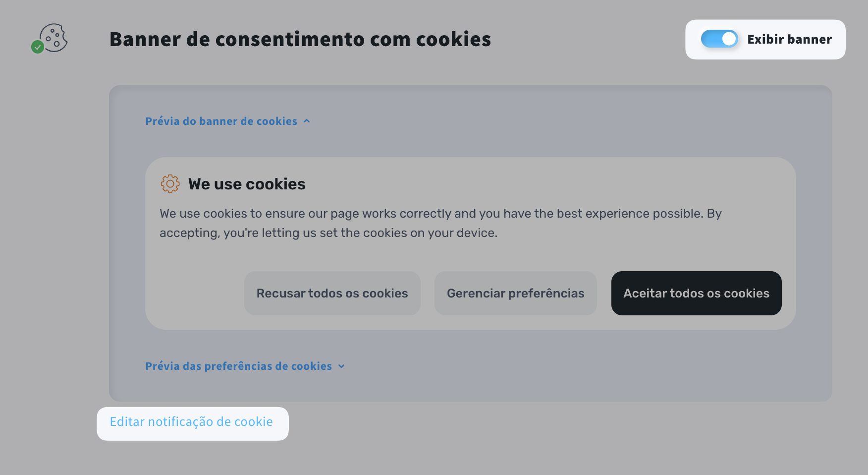Click the cookie icon beside the page title
The image size is (868, 475).
pyautogui.click(x=54, y=37)
